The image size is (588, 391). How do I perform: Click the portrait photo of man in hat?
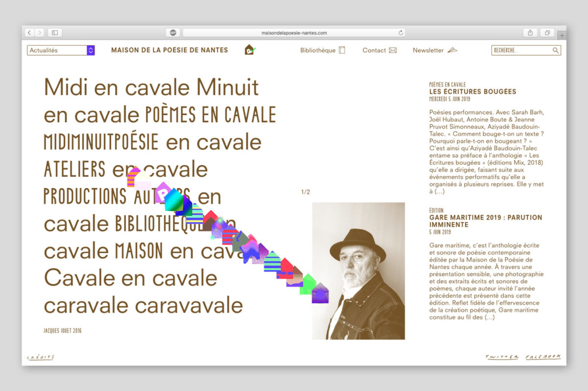(x=359, y=270)
